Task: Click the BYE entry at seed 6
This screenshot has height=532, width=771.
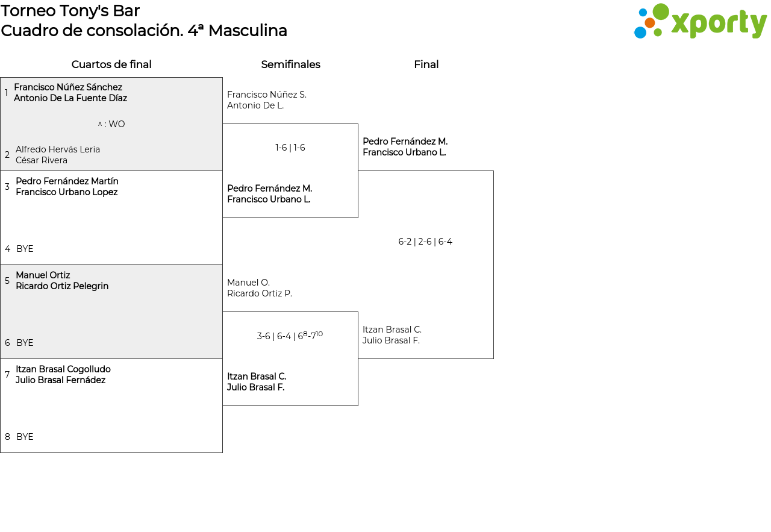Action: click(25, 343)
